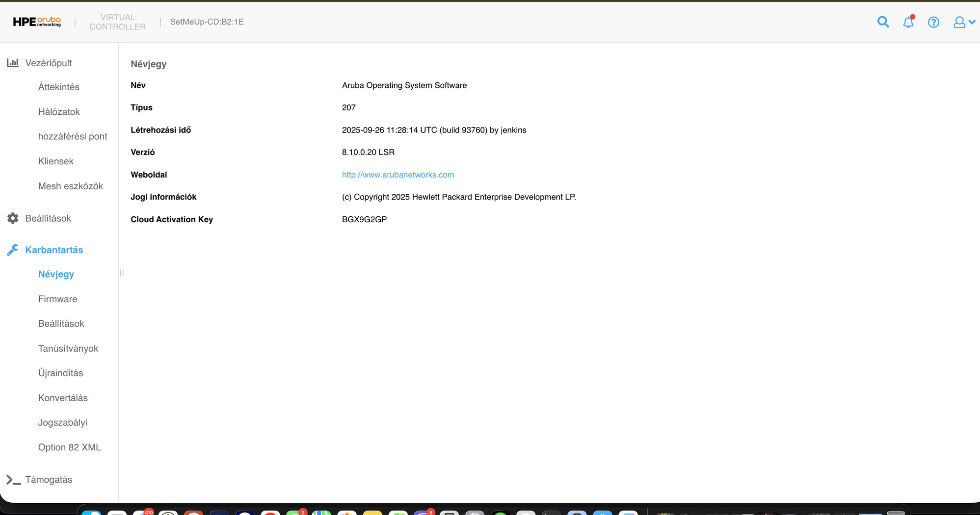Click the version value 8.10.0.20 LSR
This screenshot has width=980, height=515.
(x=369, y=152)
